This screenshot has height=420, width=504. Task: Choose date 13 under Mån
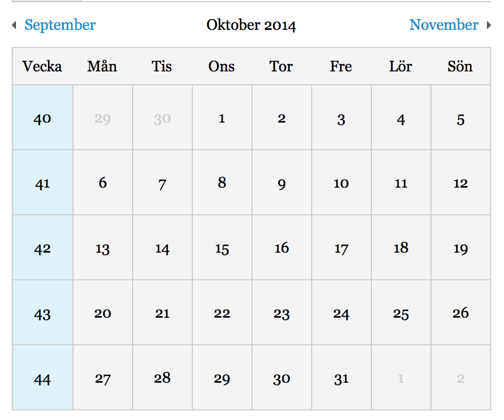(103, 247)
